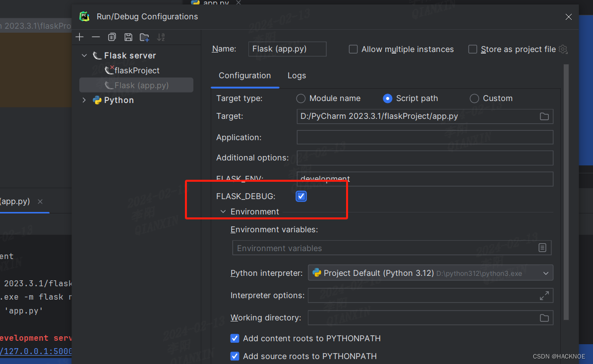Collapse the Flask server tree node

point(84,55)
